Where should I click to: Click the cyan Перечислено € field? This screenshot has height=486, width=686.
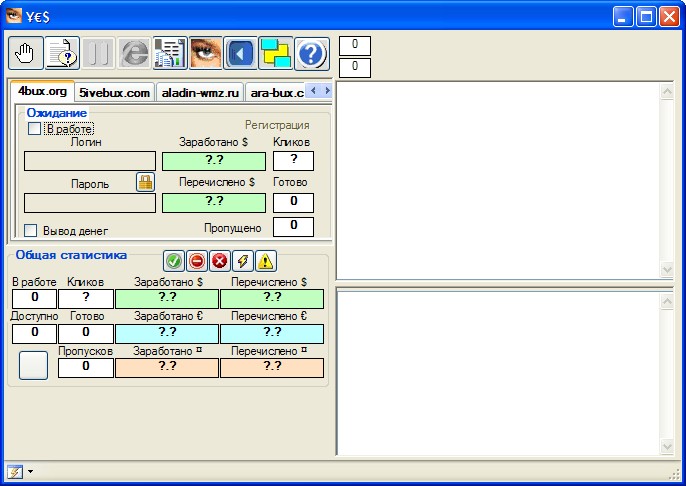(x=272, y=334)
